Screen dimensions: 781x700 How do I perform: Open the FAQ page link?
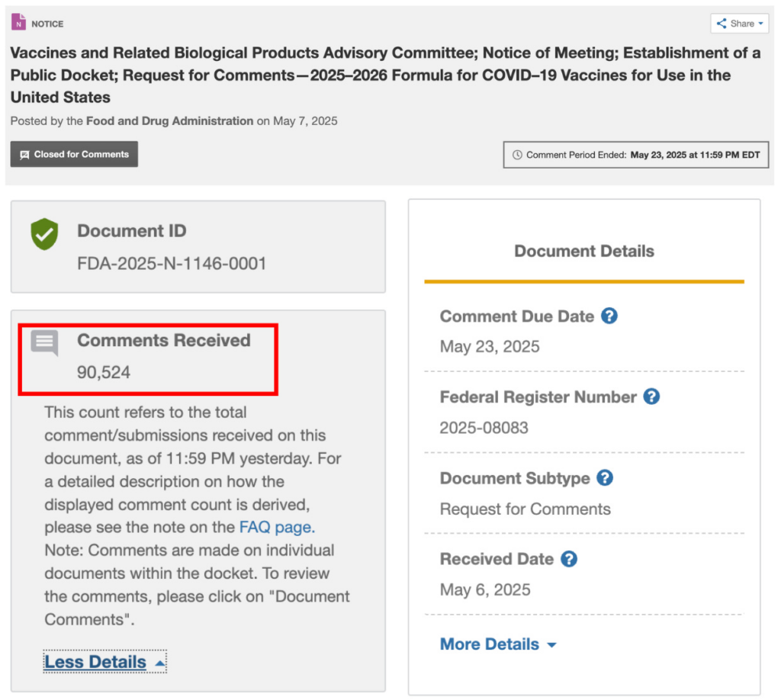click(276, 527)
